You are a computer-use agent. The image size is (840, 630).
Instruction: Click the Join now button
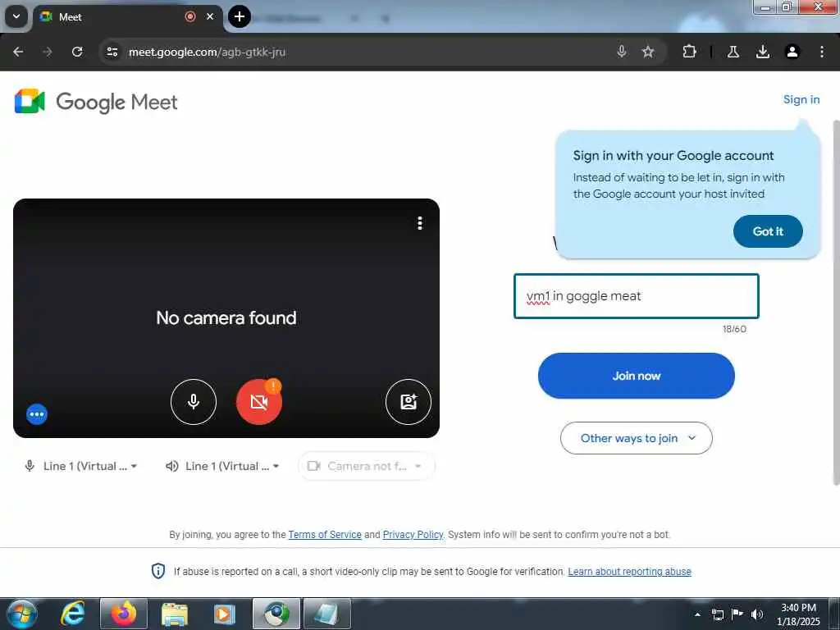[637, 376]
